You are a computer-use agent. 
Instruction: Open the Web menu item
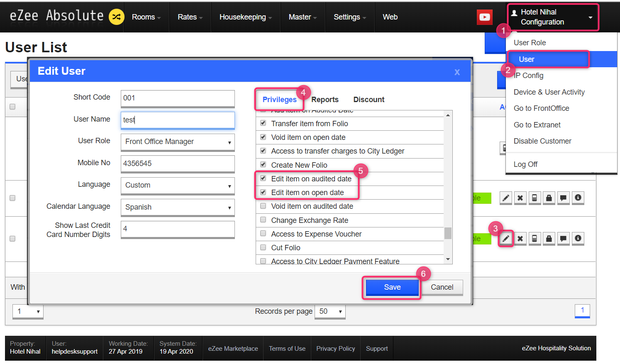390,17
